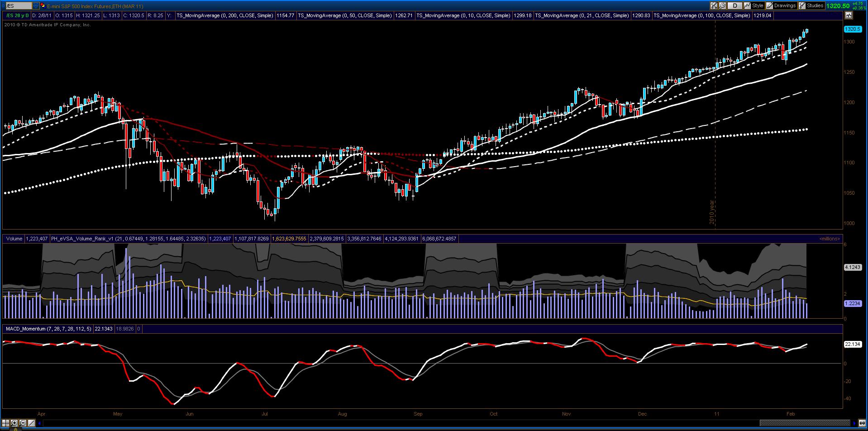
Task: Click the Volume study label
Action: click(x=14, y=239)
